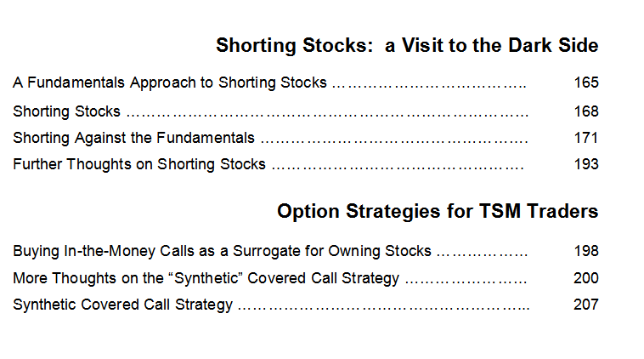The width and height of the screenshot is (644, 359).
Task: Open "Shorting Against the Fundamentals" entry
Action: 133,138
